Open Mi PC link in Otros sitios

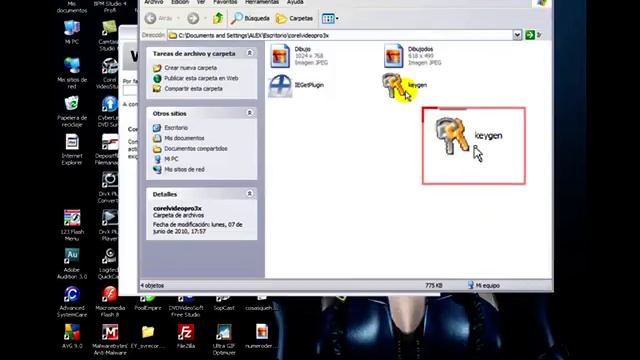(171, 159)
